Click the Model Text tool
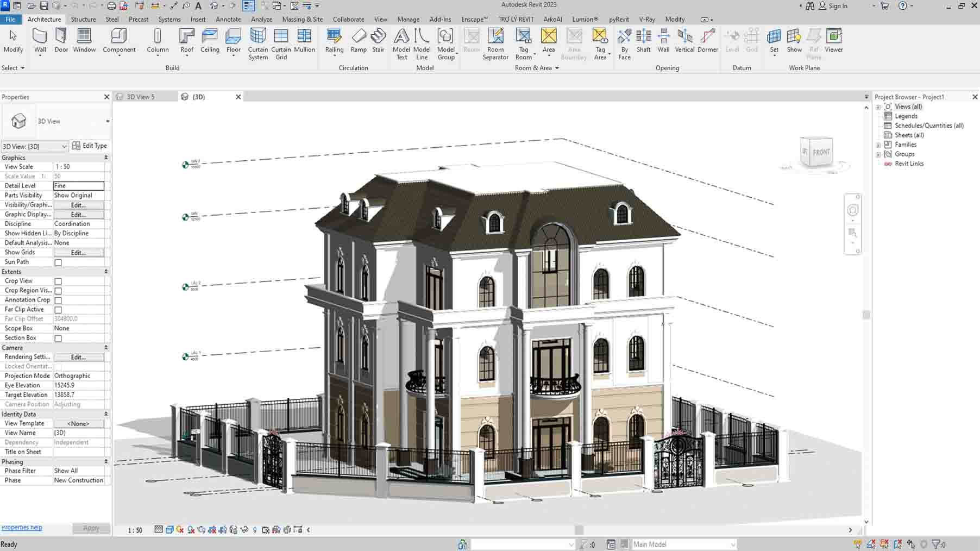Image resolution: width=980 pixels, height=551 pixels. (x=401, y=43)
